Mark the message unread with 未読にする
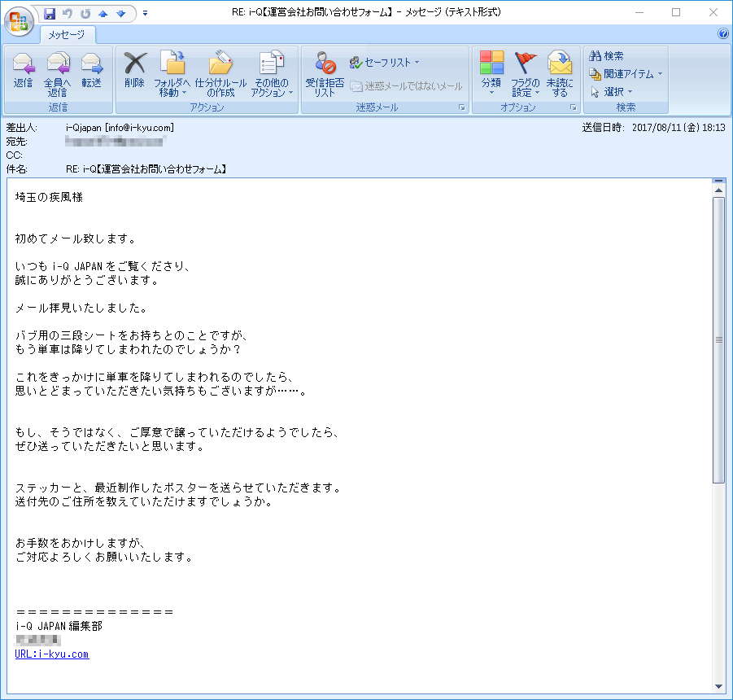Screen dimensions: 733x700 [x=560, y=74]
